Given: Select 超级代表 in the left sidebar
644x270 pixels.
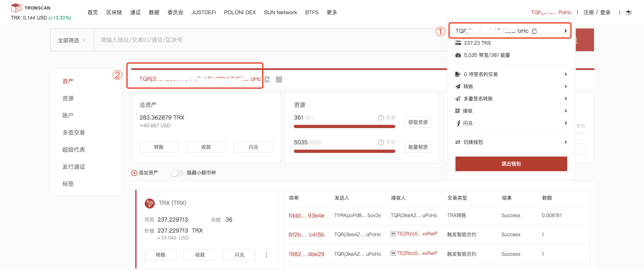Looking at the screenshot, I should tap(74, 150).
